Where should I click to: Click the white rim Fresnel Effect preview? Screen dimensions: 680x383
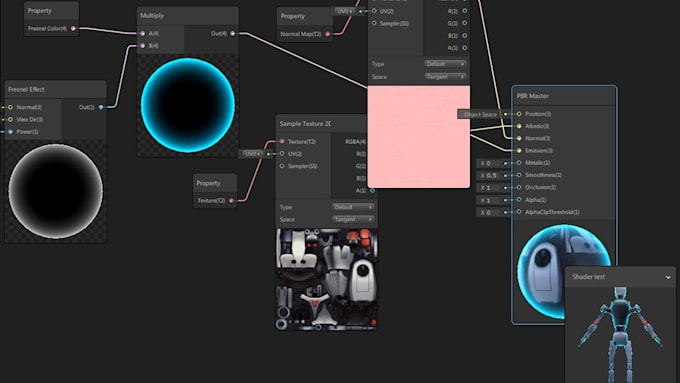click(56, 191)
